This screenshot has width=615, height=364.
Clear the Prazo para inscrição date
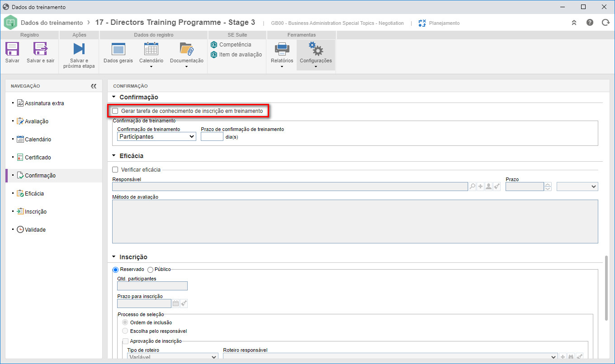coord(184,303)
